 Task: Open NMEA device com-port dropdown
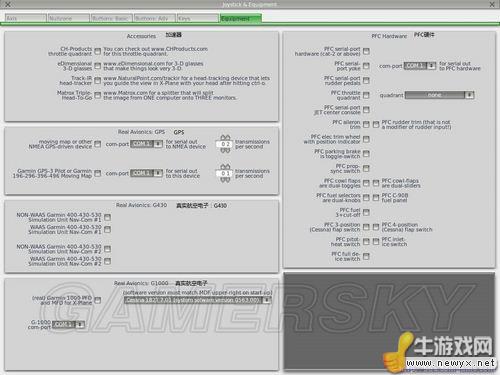click(147, 144)
